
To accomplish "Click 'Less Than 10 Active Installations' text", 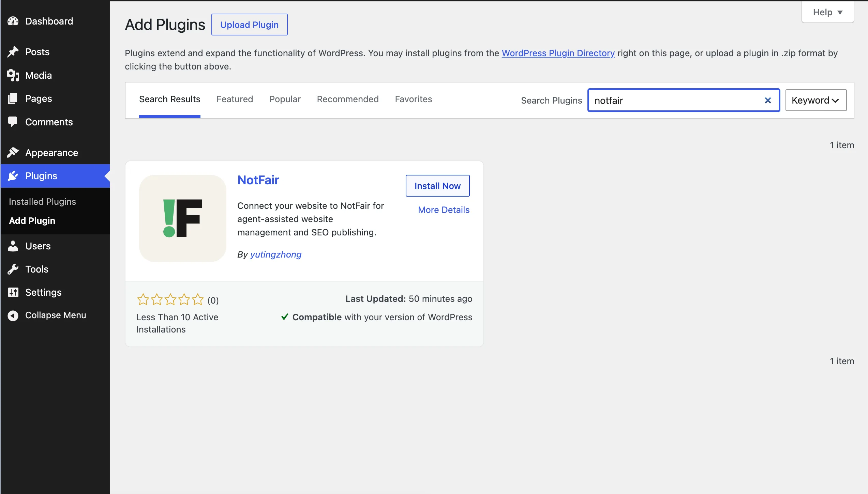I will (177, 323).
